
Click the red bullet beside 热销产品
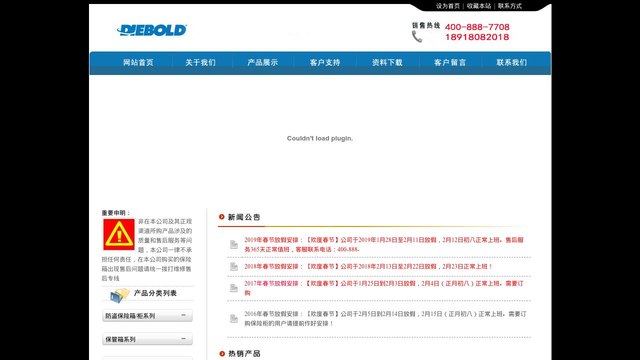(x=222, y=353)
